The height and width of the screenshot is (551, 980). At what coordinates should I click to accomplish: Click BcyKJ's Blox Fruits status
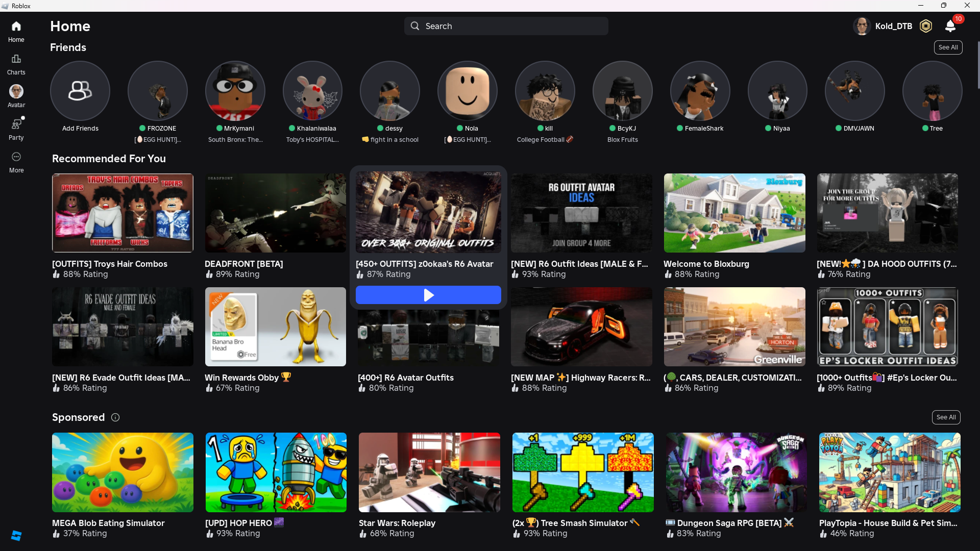[623, 139]
